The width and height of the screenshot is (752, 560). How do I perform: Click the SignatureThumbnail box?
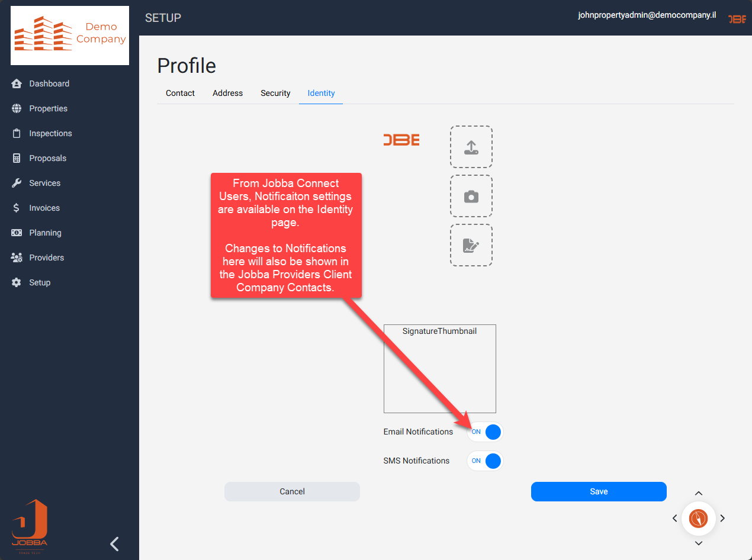pos(439,369)
